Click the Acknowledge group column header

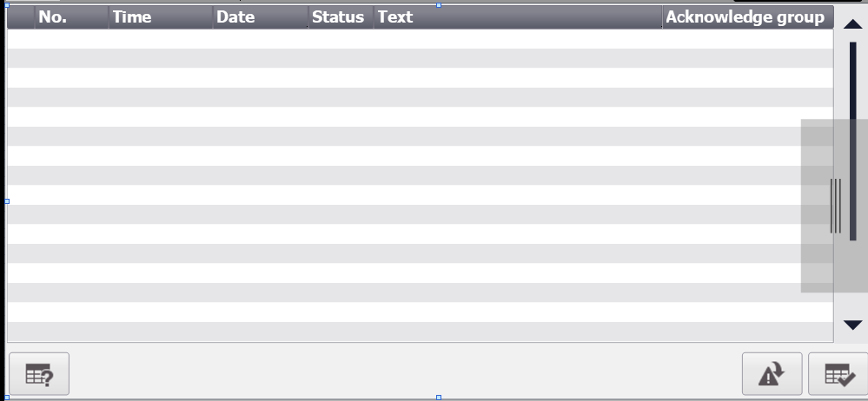pyautogui.click(x=745, y=17)
